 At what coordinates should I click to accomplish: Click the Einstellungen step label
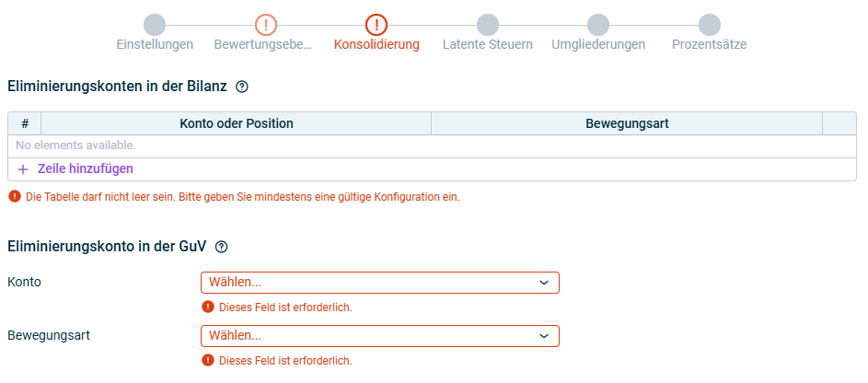(155, 44)
